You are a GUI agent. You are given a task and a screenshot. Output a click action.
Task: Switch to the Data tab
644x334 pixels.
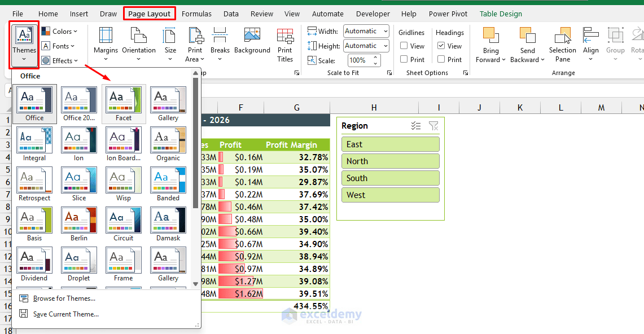pos(231,14)
